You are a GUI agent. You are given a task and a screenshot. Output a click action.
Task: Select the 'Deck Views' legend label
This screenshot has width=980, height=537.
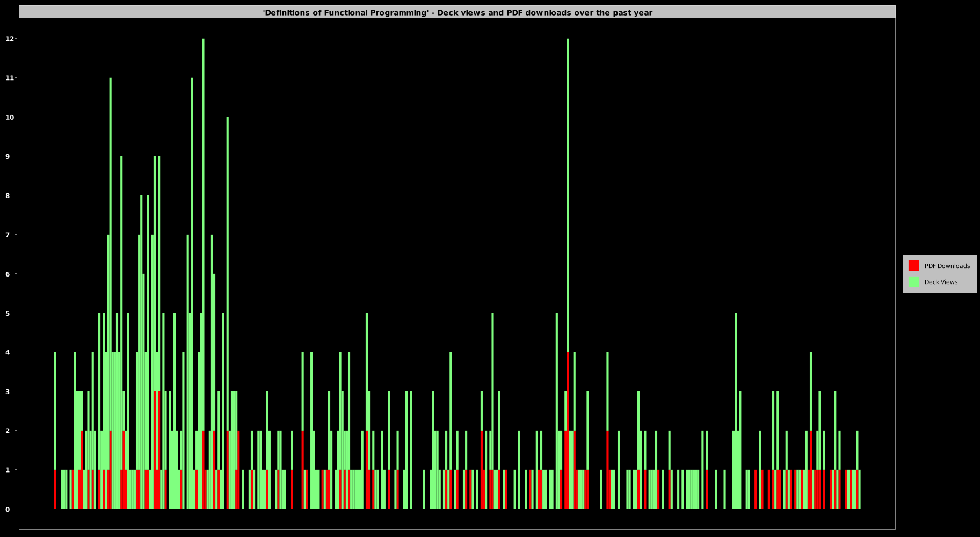coord(941,282)
